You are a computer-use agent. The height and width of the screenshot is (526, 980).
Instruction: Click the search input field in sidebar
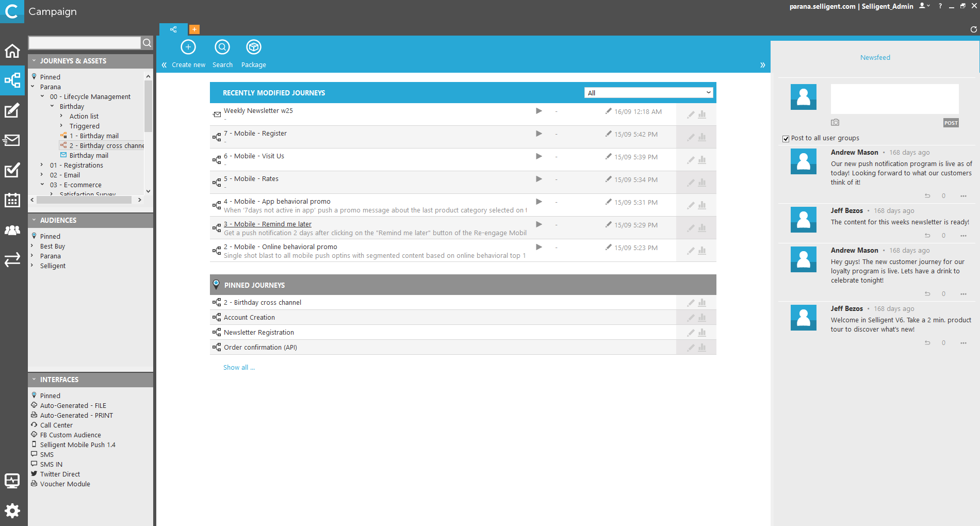85,43
